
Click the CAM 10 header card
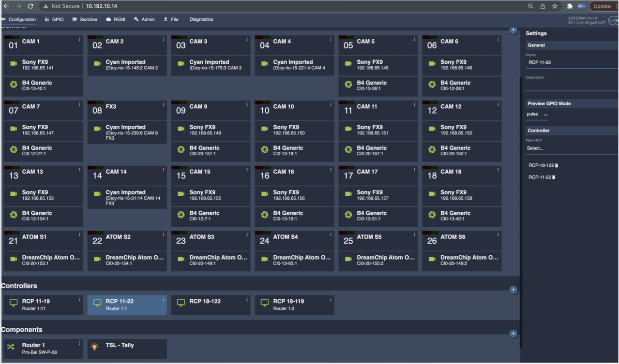click(x=295, y=111)
